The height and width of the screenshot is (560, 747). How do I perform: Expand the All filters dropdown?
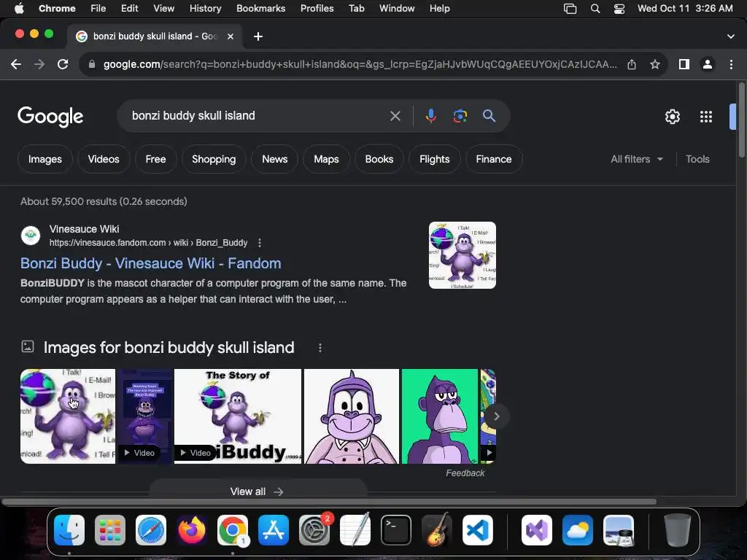point(637,159)
